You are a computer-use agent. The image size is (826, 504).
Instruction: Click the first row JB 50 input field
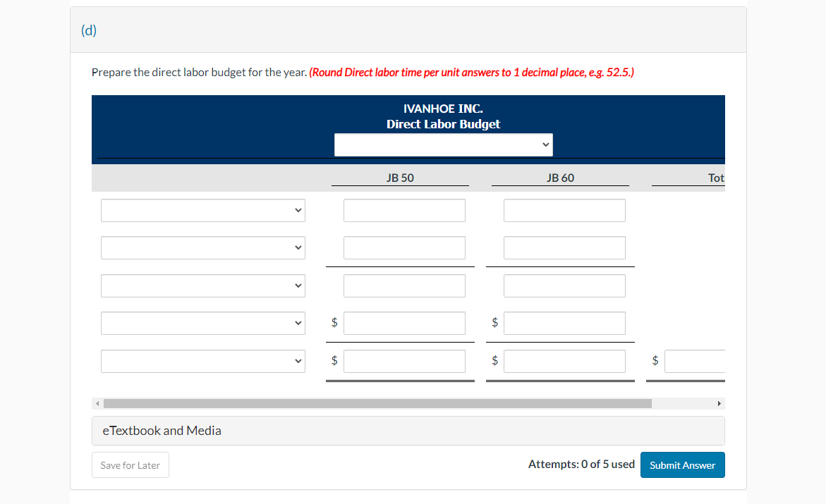404,210
